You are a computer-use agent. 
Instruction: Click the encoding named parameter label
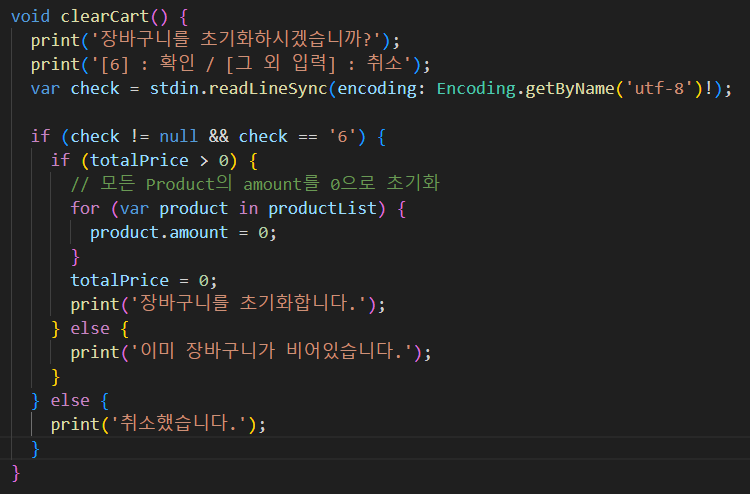[376, 88]
